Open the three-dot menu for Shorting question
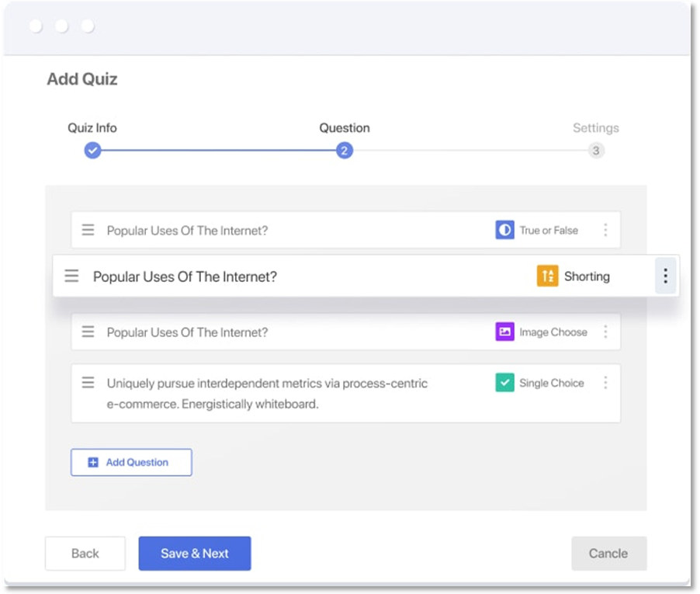This screenshot has height=594, width=700. tap(665, 276)
